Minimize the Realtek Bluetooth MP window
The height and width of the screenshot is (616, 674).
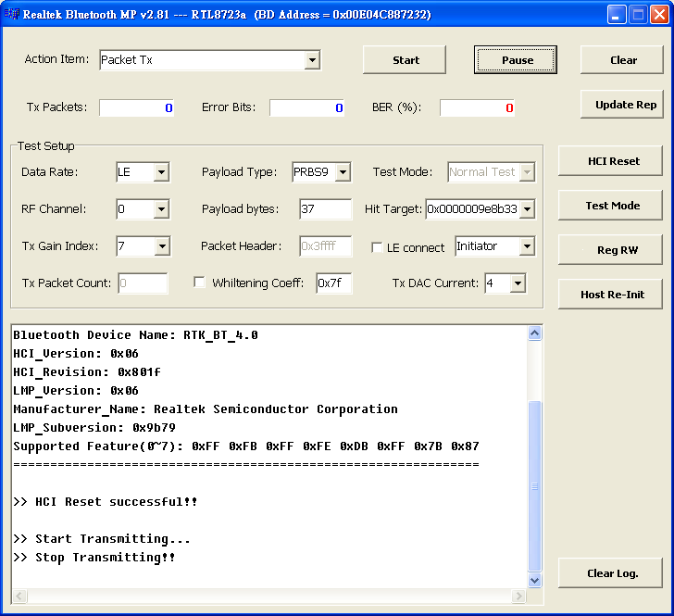tap(617, 14)
